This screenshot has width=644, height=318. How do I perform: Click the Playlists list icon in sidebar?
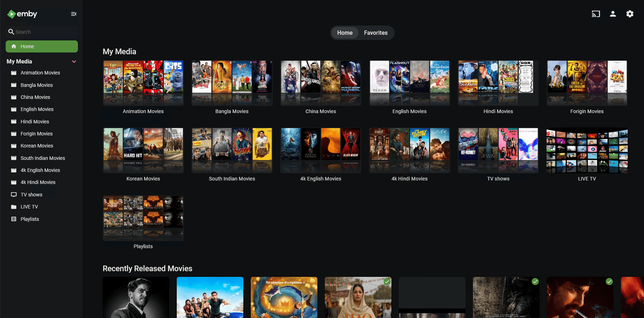pos(14,219)
